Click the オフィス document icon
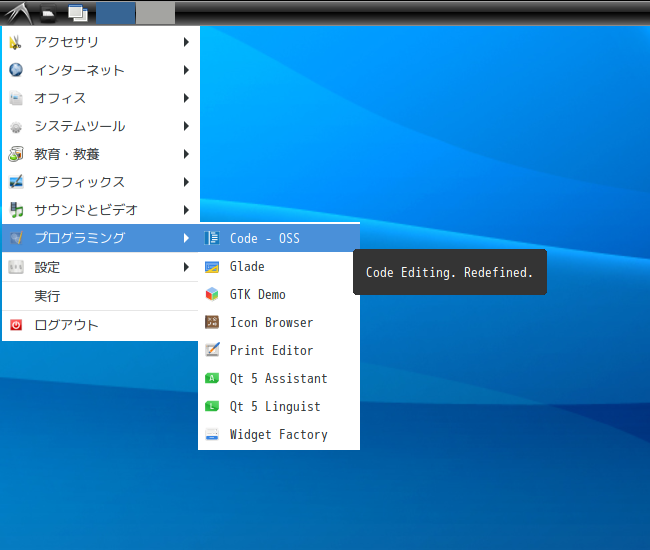 [x=16, y=98]
